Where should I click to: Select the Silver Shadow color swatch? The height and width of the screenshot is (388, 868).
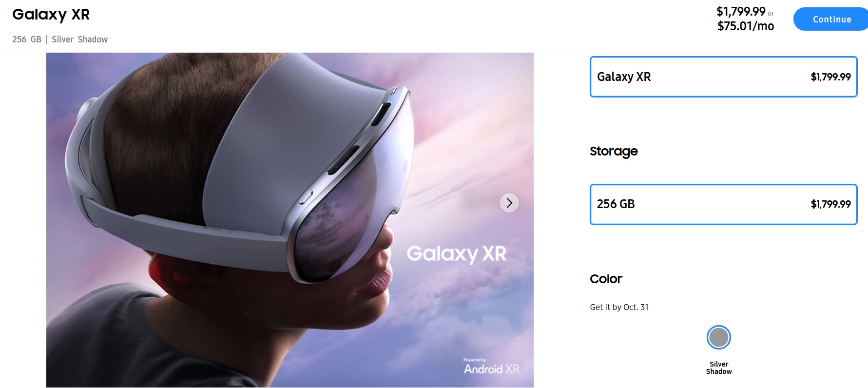[x=719, y=337]
